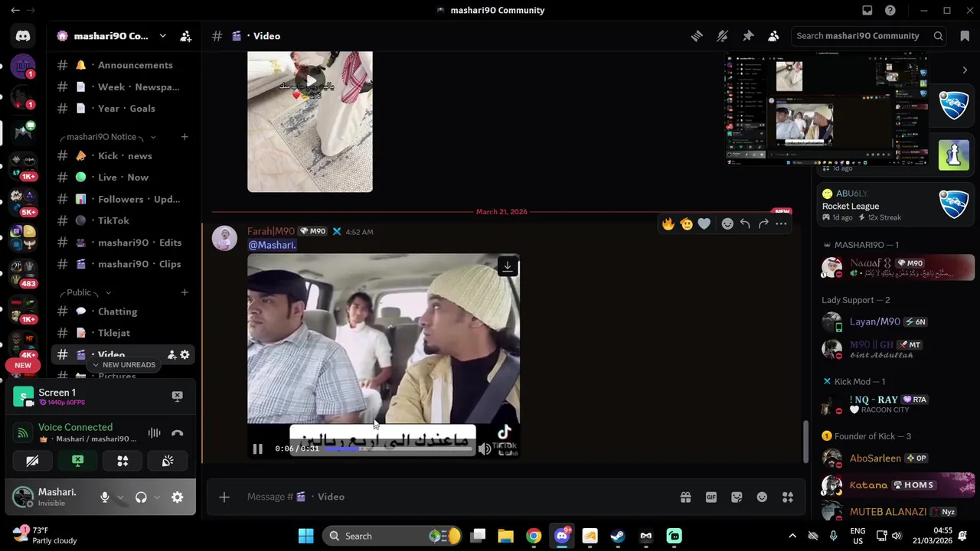The width and height of the screenshot is (980, 551).
Task: Open the soundboard button
Action: [168, 461]
